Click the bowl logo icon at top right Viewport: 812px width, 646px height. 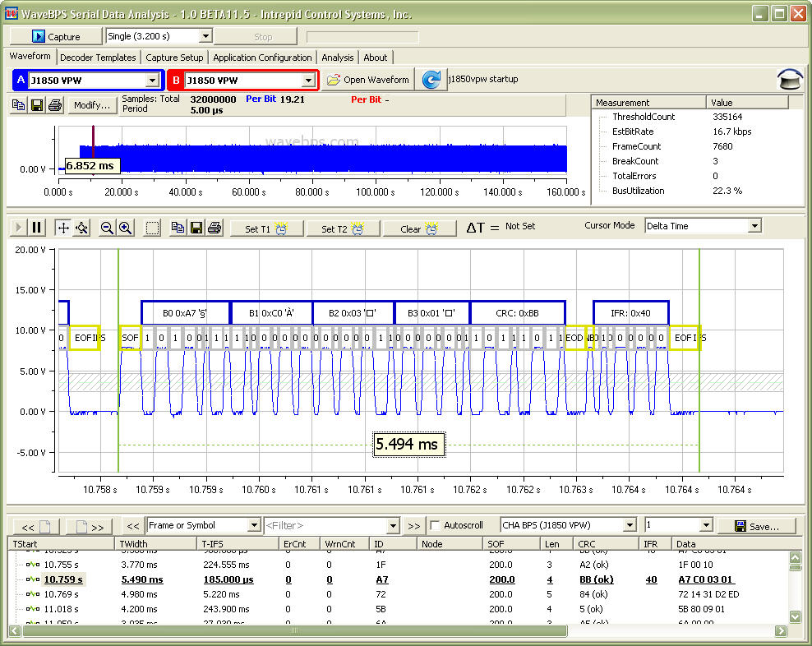point(790,79)
